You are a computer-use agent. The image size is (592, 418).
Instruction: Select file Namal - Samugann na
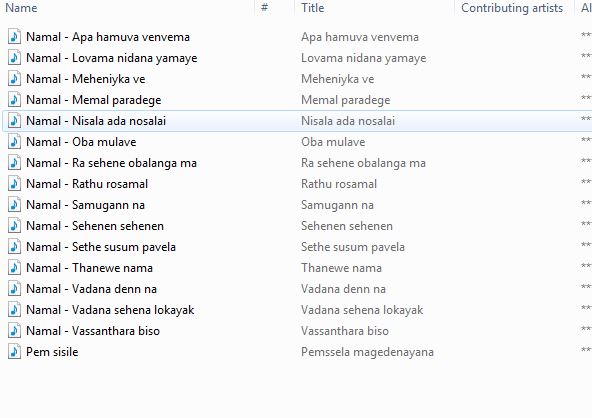[85, 205]
